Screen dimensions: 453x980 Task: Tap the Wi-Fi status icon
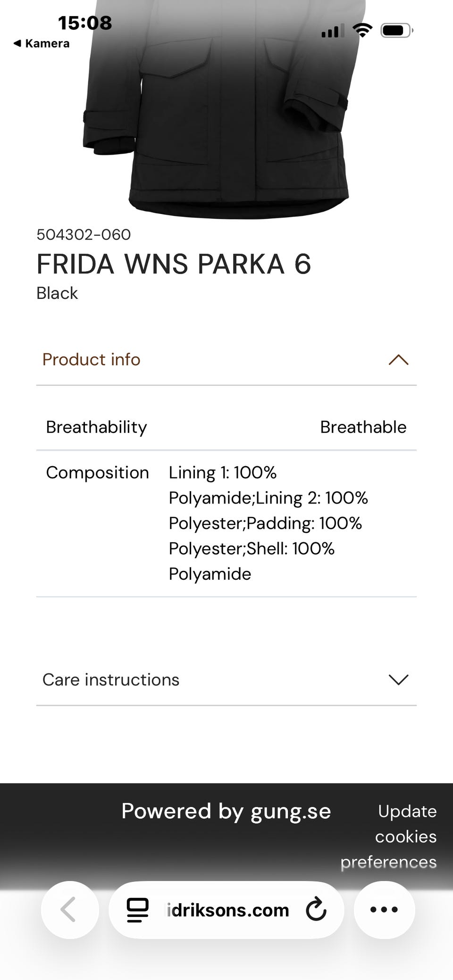pyautogui.click(x=362, y=31)
